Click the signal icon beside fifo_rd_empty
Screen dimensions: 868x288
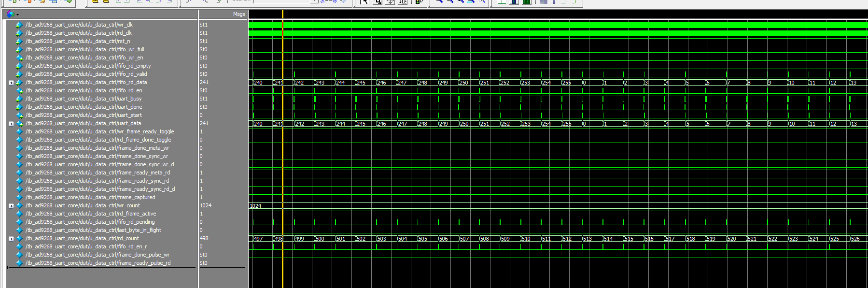pos(19,66)
